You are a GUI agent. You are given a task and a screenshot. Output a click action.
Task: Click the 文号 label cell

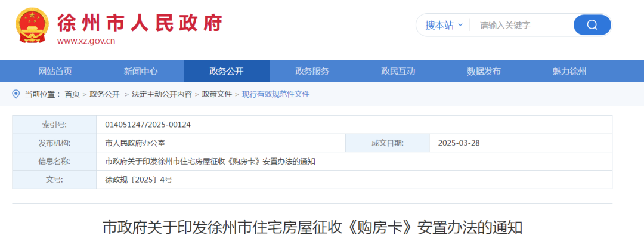pos(54,180)
